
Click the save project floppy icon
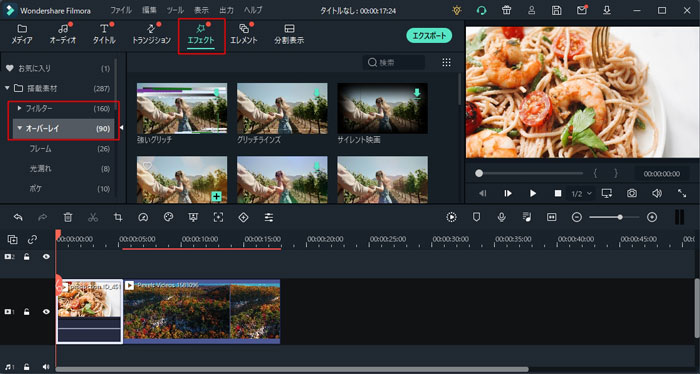[x=556, y=10]
